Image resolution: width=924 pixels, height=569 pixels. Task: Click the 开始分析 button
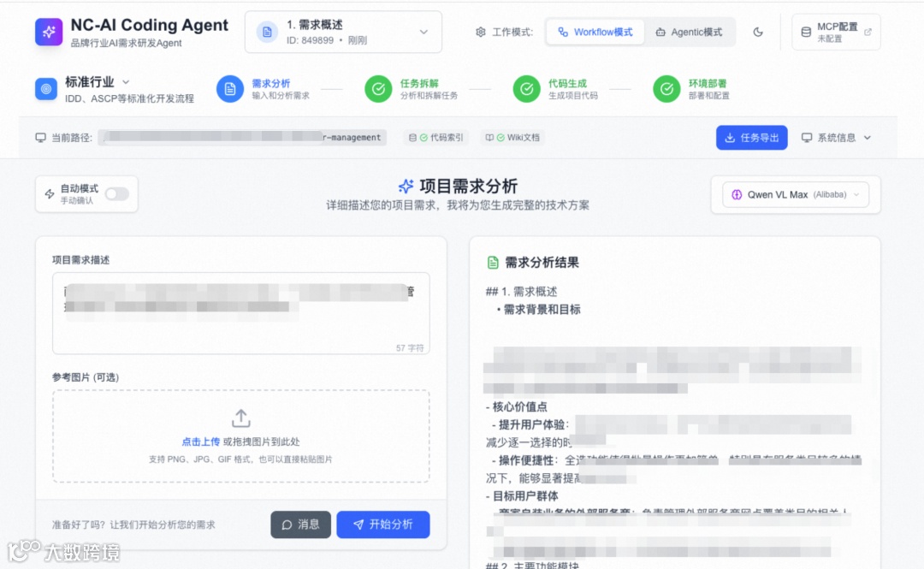pyautogui.click(x=383, y=525)
